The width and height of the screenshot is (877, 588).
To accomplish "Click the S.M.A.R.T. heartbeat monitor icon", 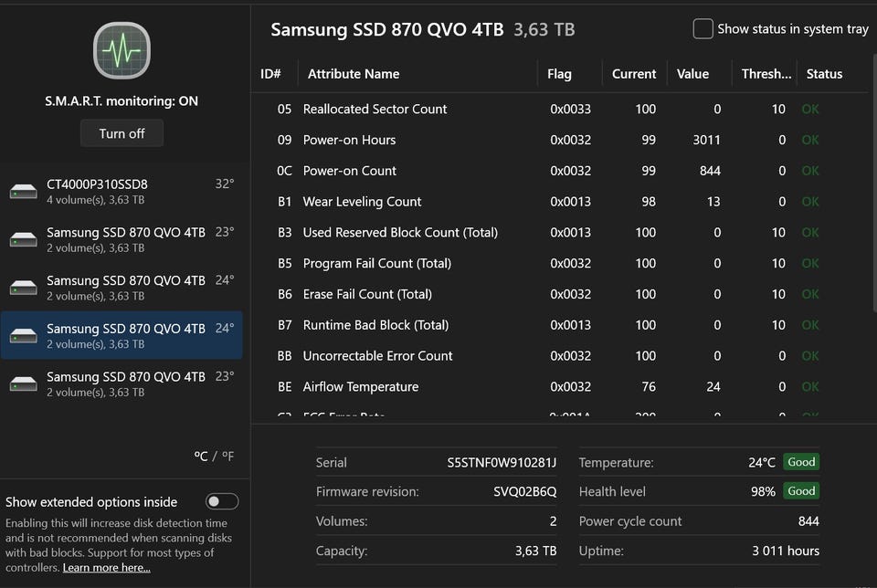I will pos(122,50).
